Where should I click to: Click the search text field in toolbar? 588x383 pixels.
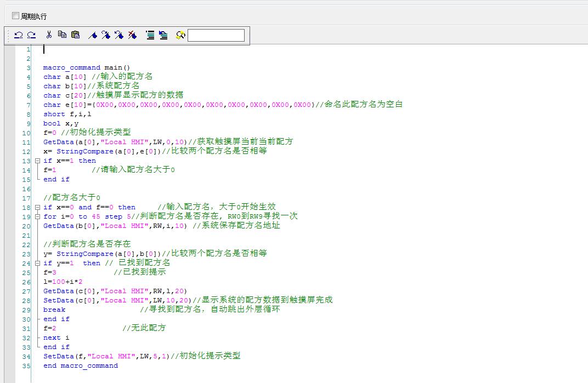tap(216, 35)
